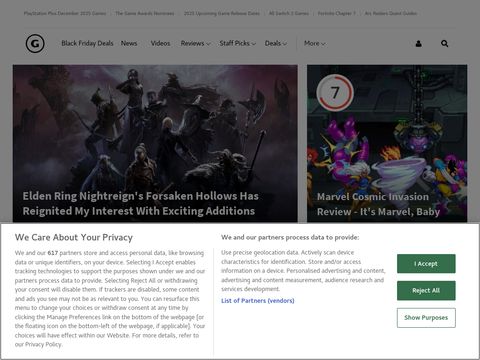Open Marvel Cosmic Invasion review image
Screen dimensions: 480x360
tap(387, 143)
